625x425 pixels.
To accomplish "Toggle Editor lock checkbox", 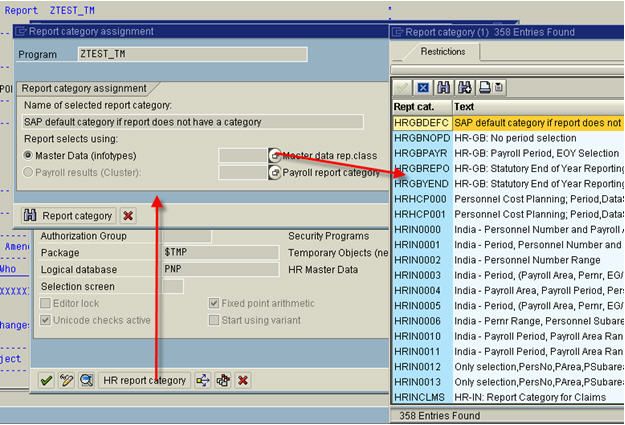I will [45, 303].
